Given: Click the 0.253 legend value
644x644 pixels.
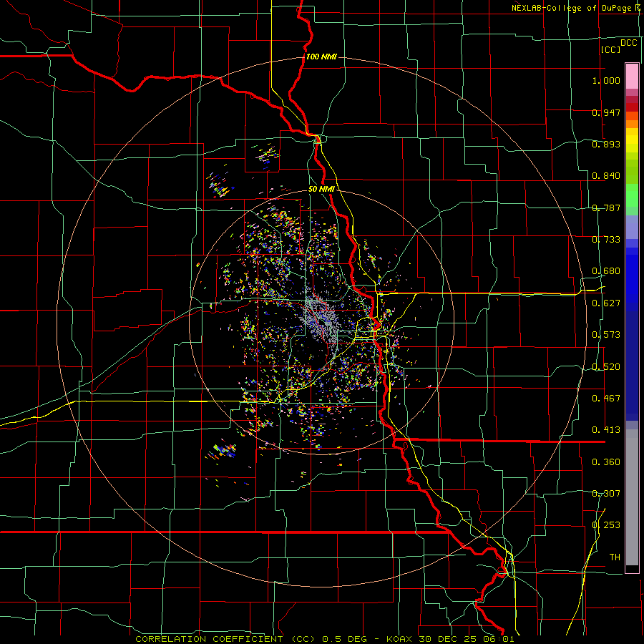Looking at the screenshot, I should click(606, 525).
